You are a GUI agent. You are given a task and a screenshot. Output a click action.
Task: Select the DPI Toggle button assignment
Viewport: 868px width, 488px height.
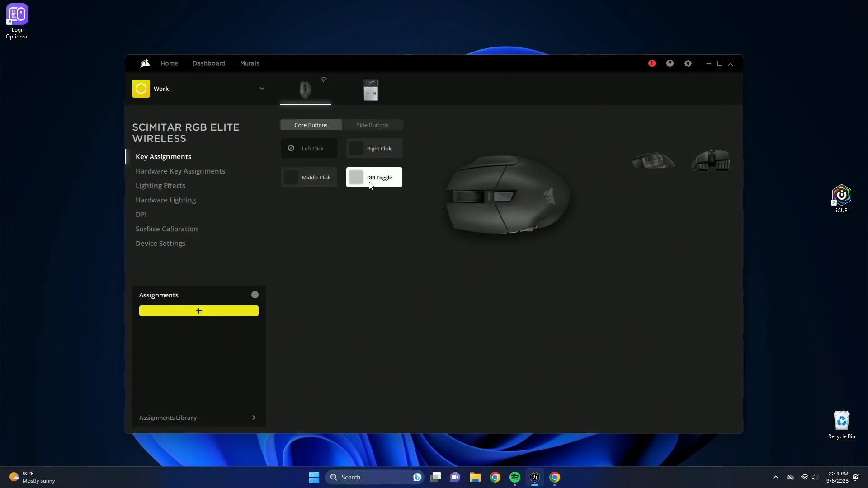[x=374, y=177]
